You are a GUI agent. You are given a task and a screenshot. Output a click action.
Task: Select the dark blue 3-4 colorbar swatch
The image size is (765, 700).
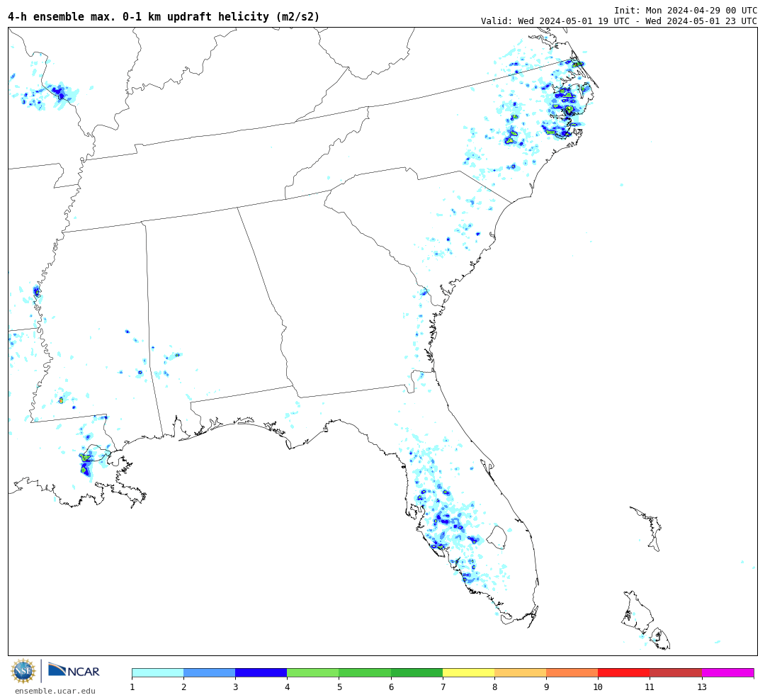[261, 672]
